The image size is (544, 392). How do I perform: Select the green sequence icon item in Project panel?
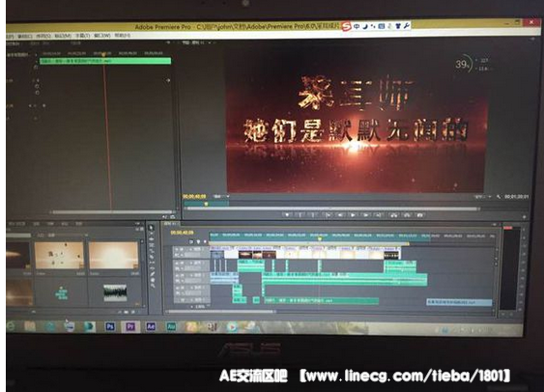[x=61, y=294]
